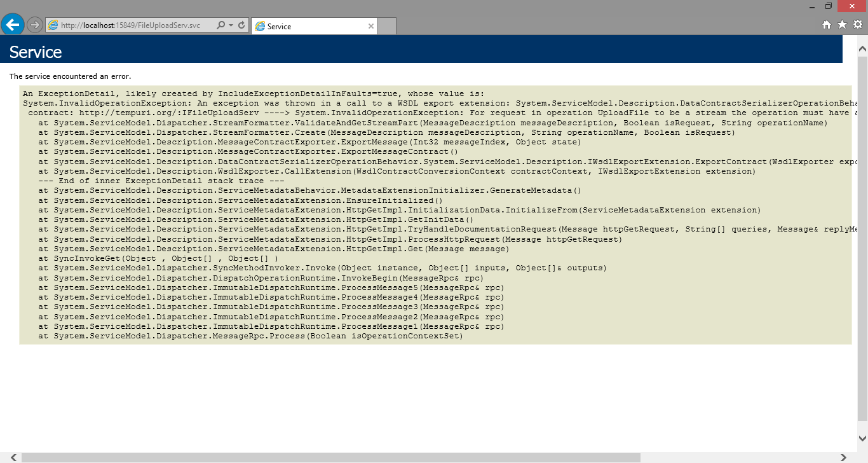Viewport: 868px width, 463px height.
Task: Click the Internet Explorer page icon in address bar
Action: tap(53, 25)
